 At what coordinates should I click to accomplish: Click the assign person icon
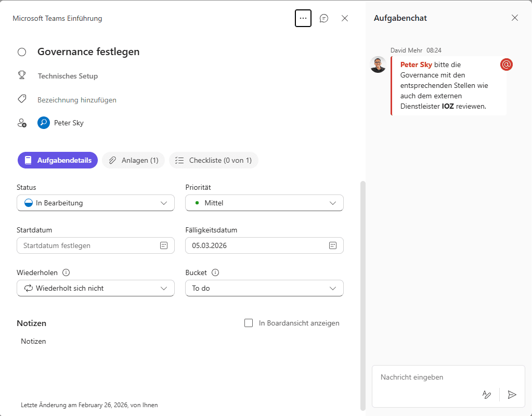(22, 123)
